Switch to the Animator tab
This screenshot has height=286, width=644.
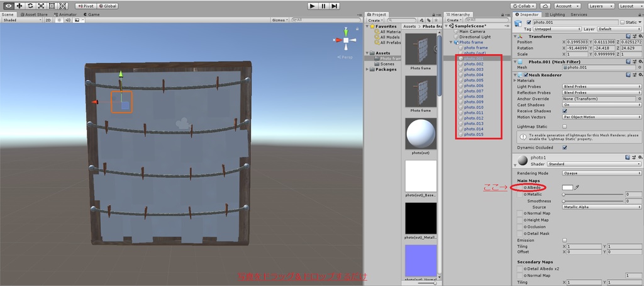coord(65,14)
